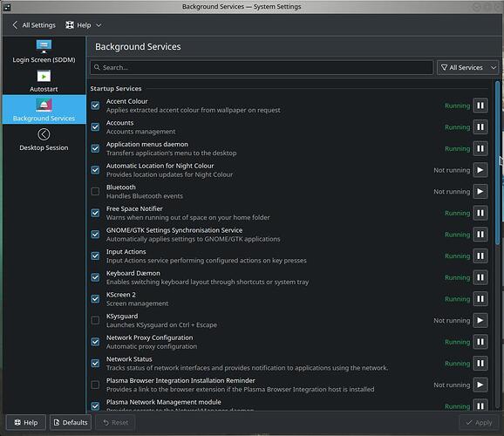Viewport: 504px width, 436px height.
Task: Open Autostart settings
Action: coord(44,81)
